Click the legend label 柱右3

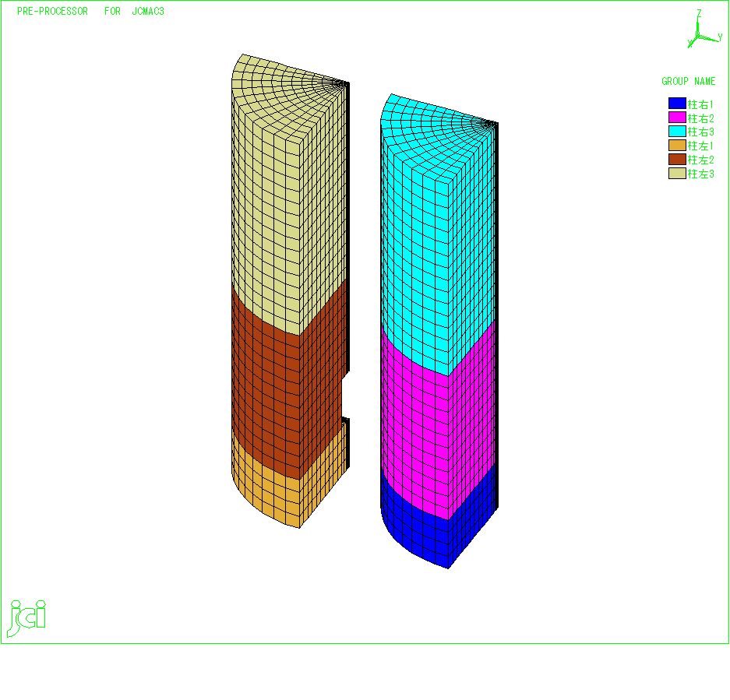click(x=700, y=132)
